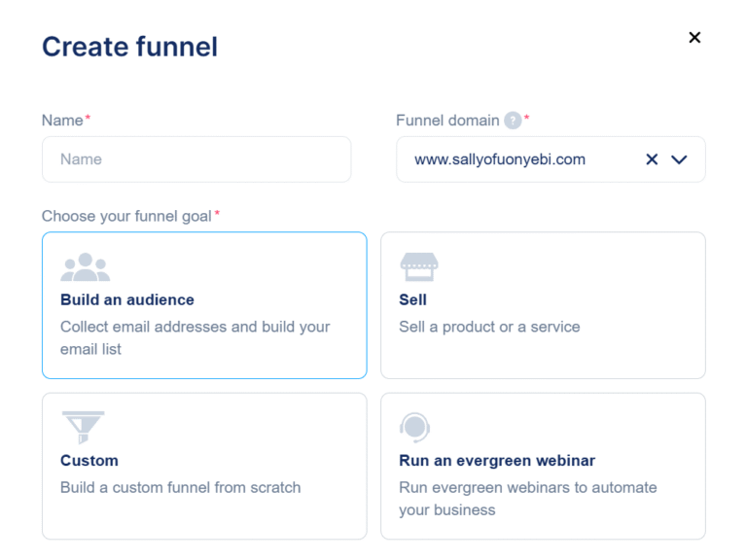
Task: Click the 'Choose your funnel goal' label
Action: (x=126, y=216)
